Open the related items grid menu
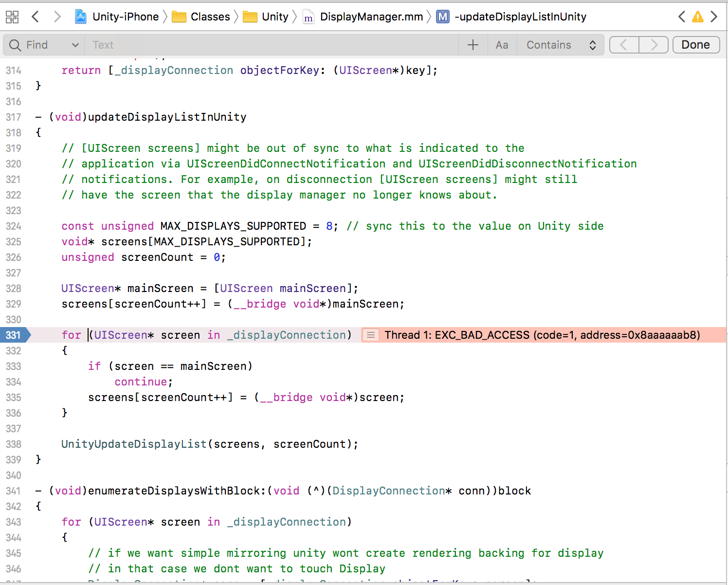 pyautogui.click(x=12, y=17)
